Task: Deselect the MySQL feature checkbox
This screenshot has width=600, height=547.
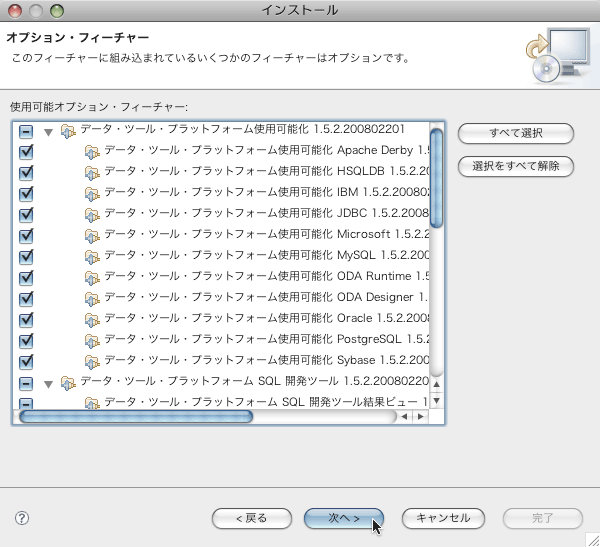Action: click(x=26, y=257)
